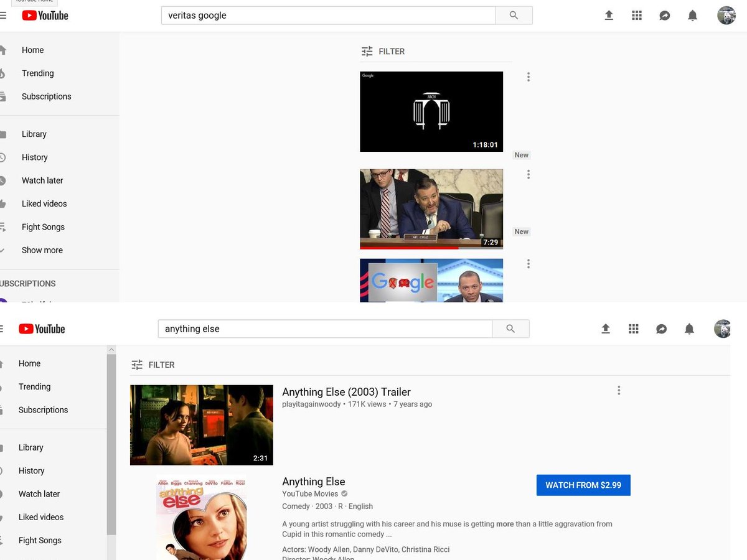Click search field containing 'veritas google'
This screenshot has width=747, height=560.
328,16
